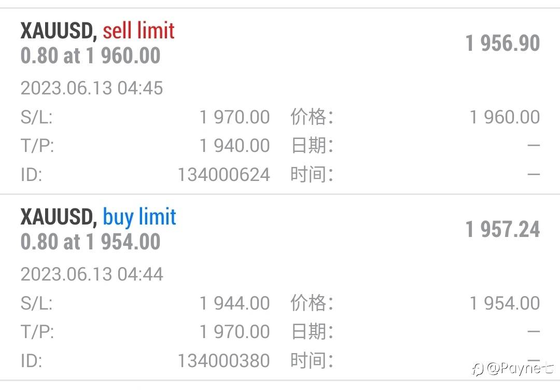Click the current price 1 956.90
560x392 pixels.
point(502,43)
